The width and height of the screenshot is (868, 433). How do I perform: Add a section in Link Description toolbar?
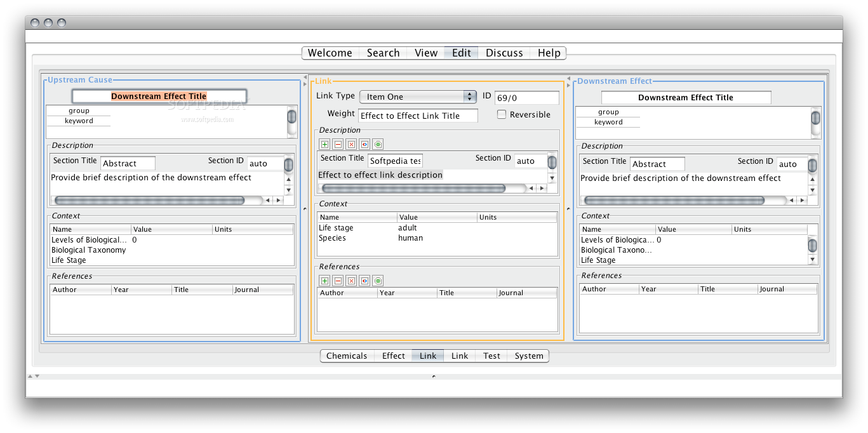pyautogui.click(x=324, y=144)
